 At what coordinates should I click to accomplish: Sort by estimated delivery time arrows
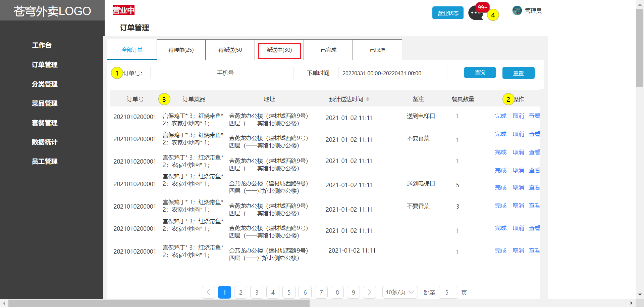(x=368, y=99)
